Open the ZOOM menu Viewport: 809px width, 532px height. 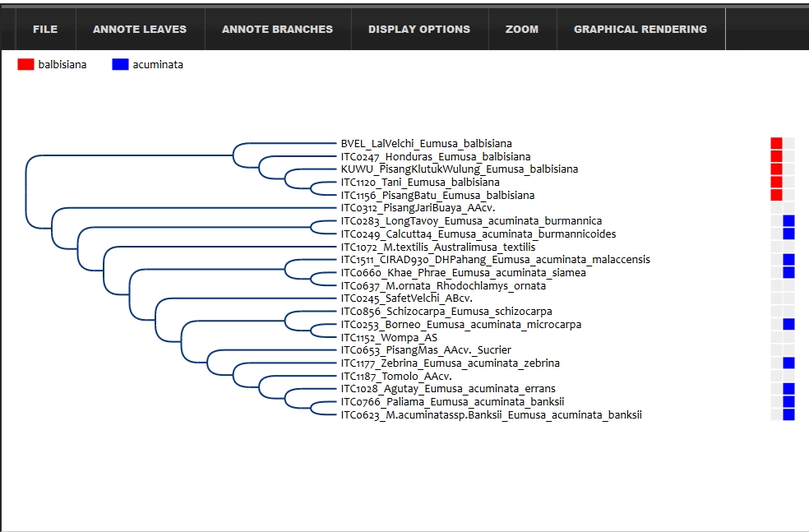[522, 30]
